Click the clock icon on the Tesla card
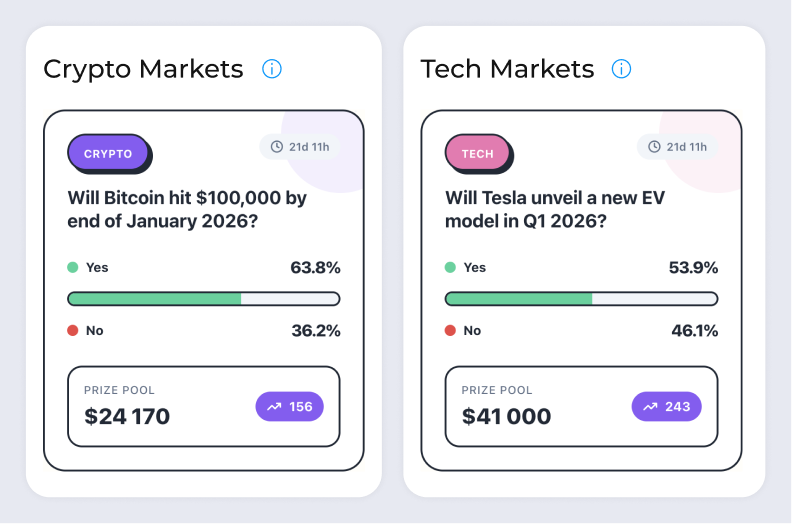 654,147
